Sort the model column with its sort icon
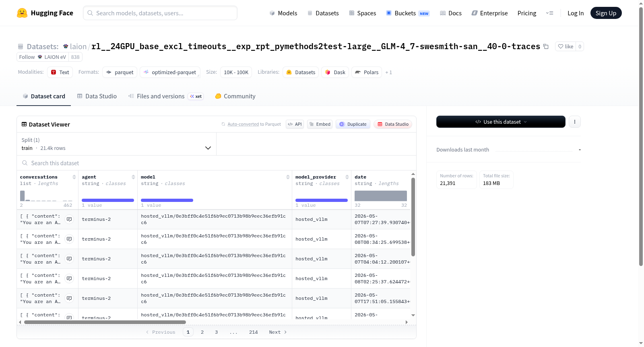Screen dimensions: 644x347 (x=288, y=177)
